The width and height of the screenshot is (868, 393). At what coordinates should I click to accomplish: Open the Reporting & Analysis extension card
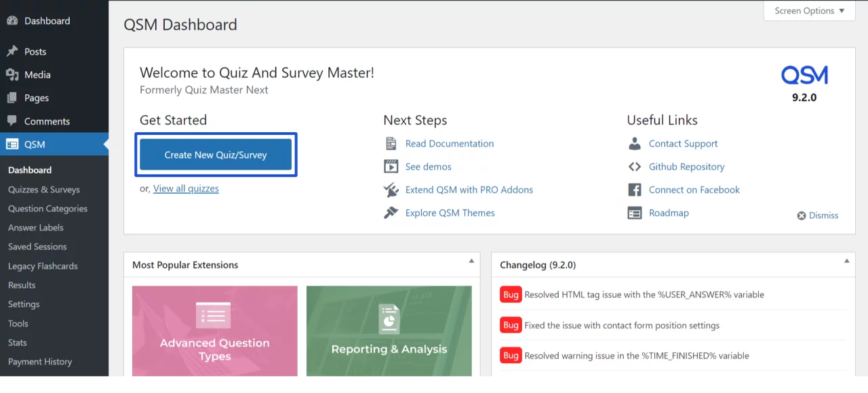click(x=389, y=331)
